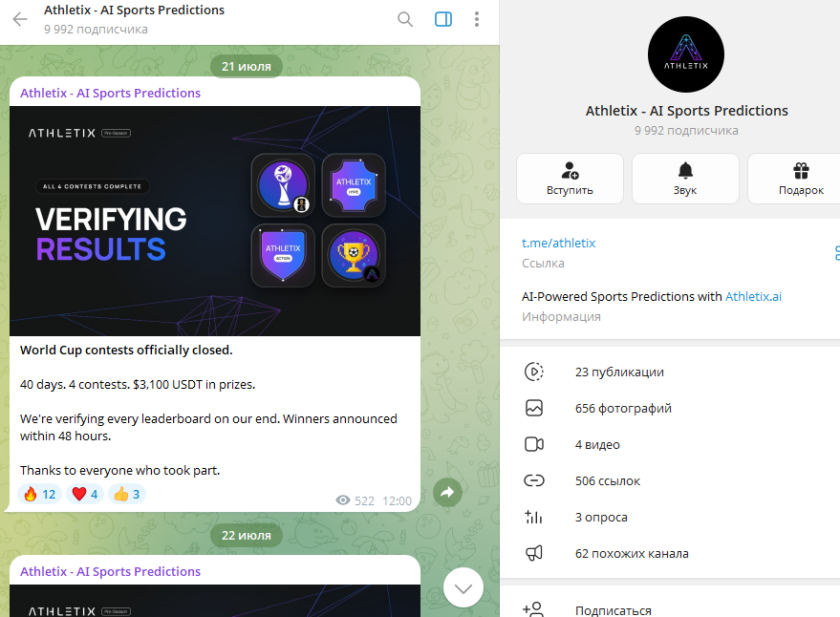Click the video camera icon
Screen dimensions: 840x617
click(533, 444)
